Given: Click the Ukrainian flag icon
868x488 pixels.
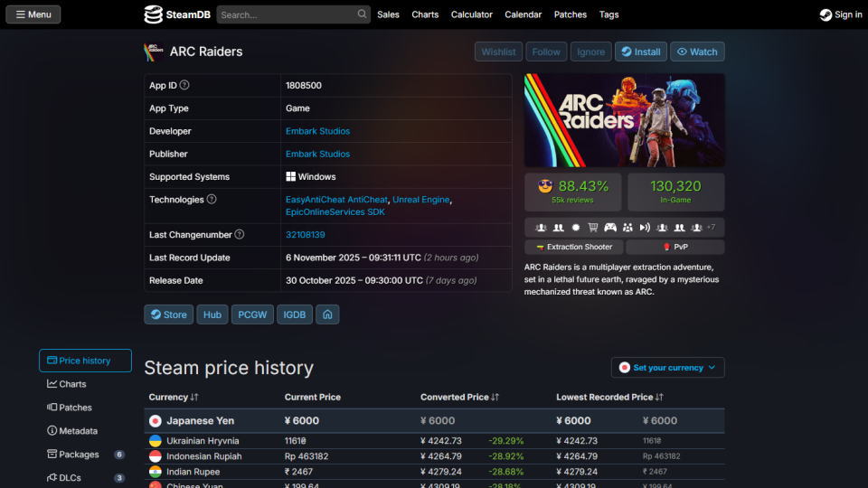Looking at the screenshot, I should click(155, 441).
